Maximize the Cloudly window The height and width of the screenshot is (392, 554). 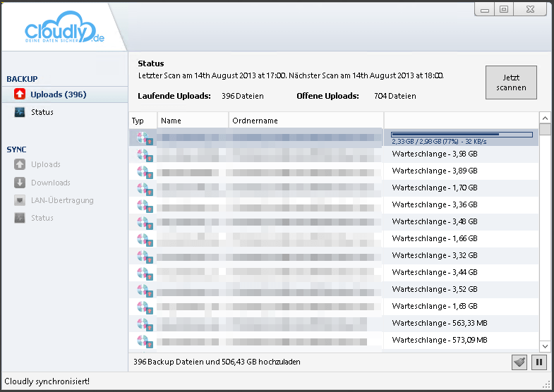coord(504,9)
